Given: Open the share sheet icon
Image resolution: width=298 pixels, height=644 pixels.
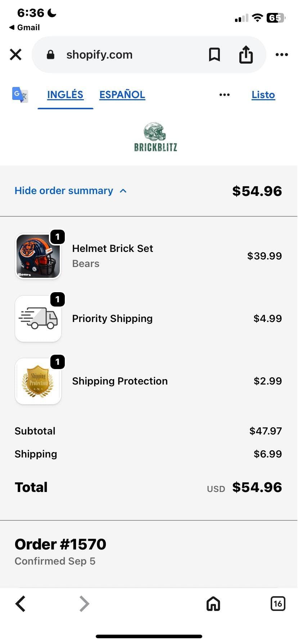Looking at the screenshot, I should pos(246,55).
